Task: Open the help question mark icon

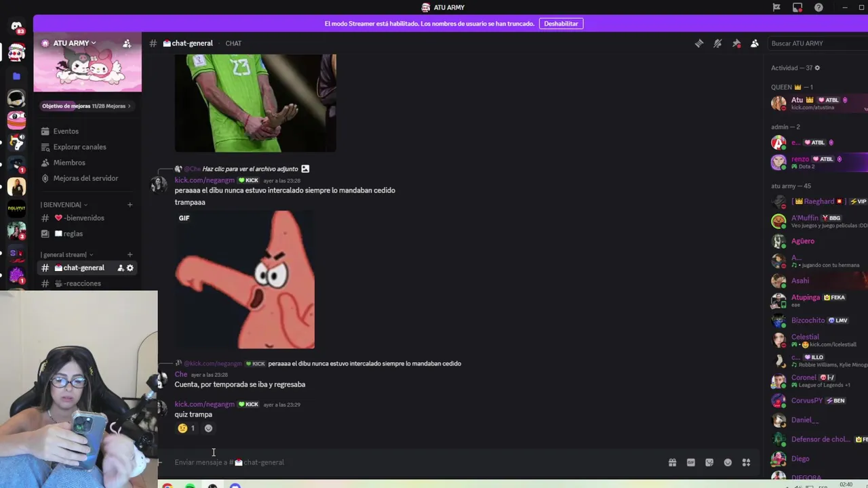Action: click(x=818, y=7)
